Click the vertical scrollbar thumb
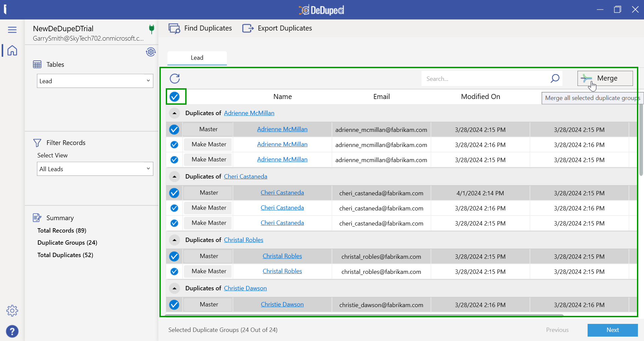Image resolution: width=644 pixels, height=341 pixels. [x=641, y=139]
